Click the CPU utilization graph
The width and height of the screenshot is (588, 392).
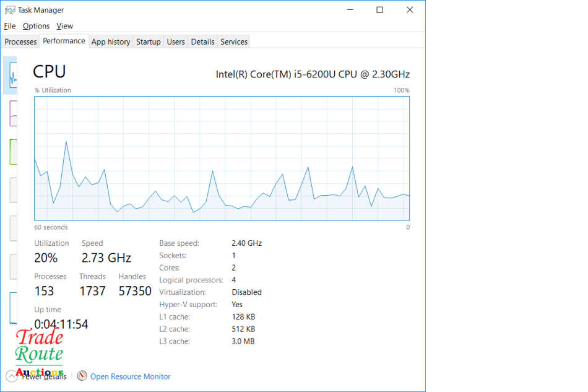pos(222,158)
